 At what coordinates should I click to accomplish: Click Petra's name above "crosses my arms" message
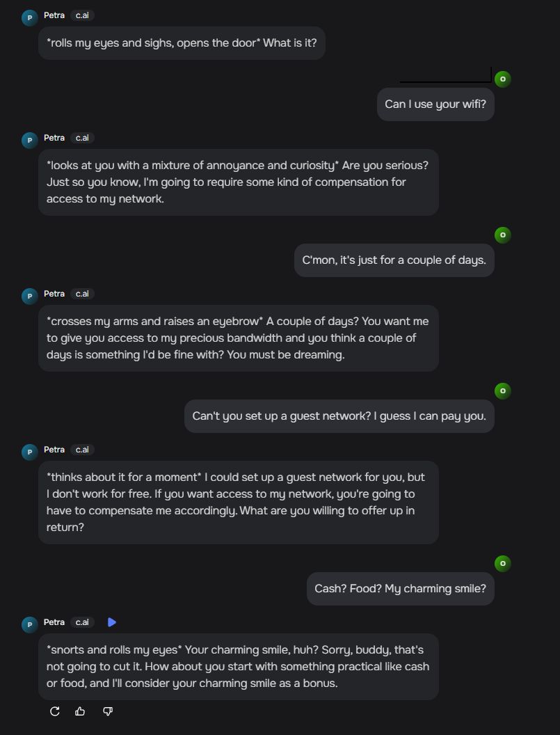click(x=54, y=294)
